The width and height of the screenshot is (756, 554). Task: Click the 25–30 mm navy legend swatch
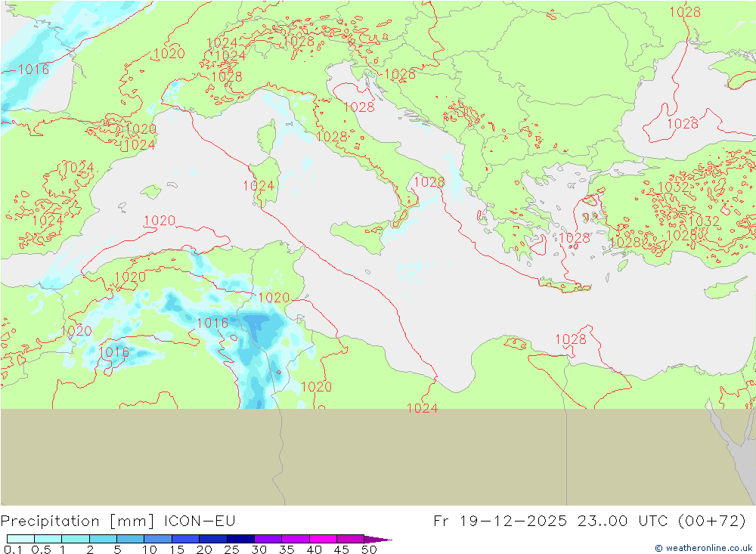coord(240,539)
